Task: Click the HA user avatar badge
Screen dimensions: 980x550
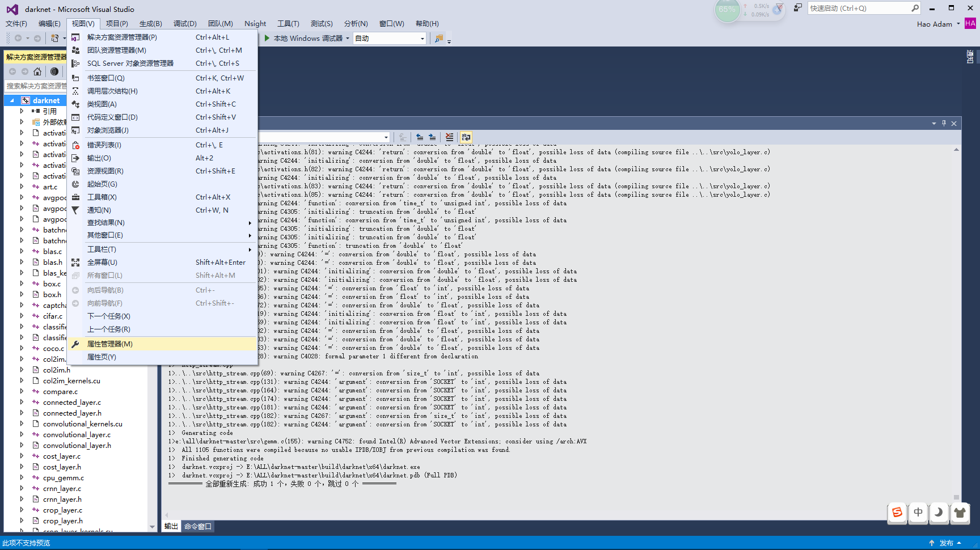Action: coord(970,24)
